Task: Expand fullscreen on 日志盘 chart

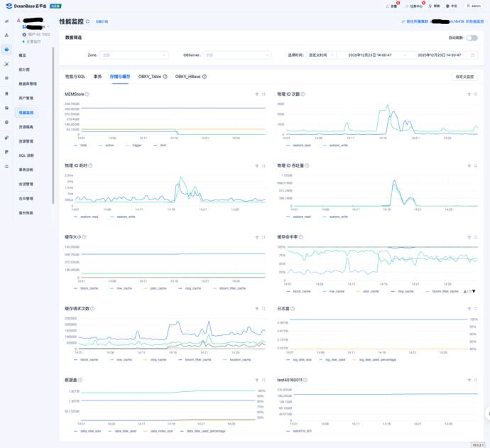Action: [476, 309]
